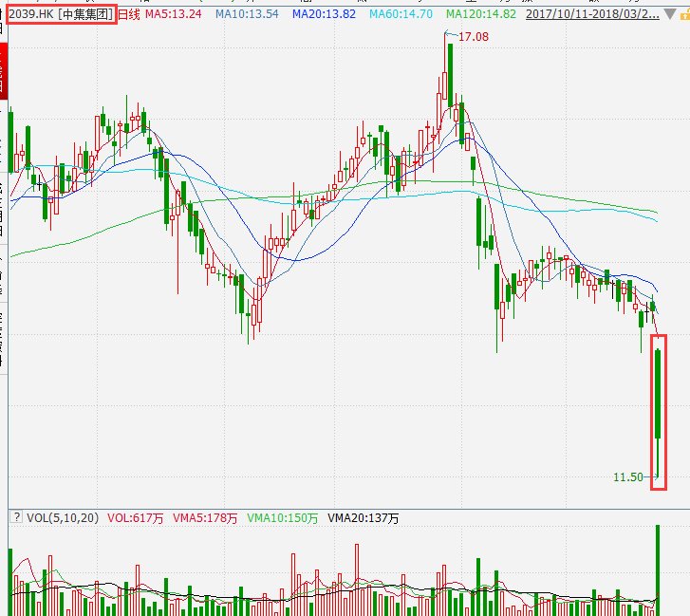This screenshot has height=616, width=690.
Task: Click the MA5:13.24 indicator label
Action: 173,14
